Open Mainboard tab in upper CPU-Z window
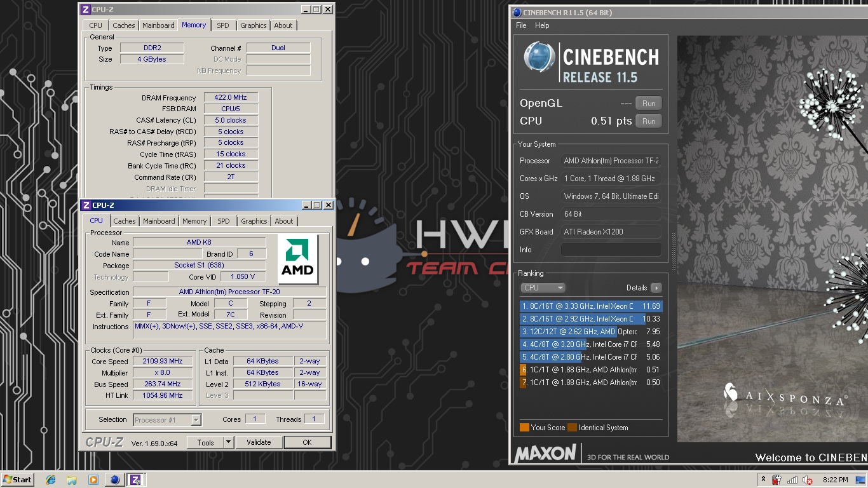Screen dimensions: 868x488 [158, 25]
